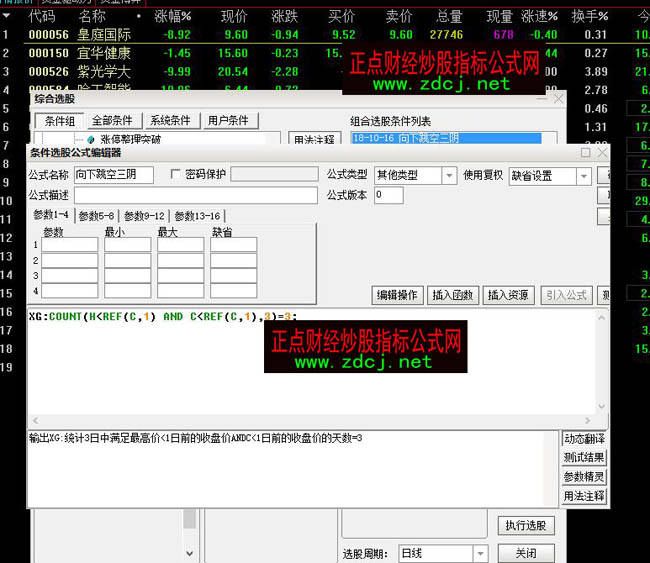The image size is (650, 563).
Task: Click the 公式名称 text field
Action: pyautogui.click(x=113, y=175)
